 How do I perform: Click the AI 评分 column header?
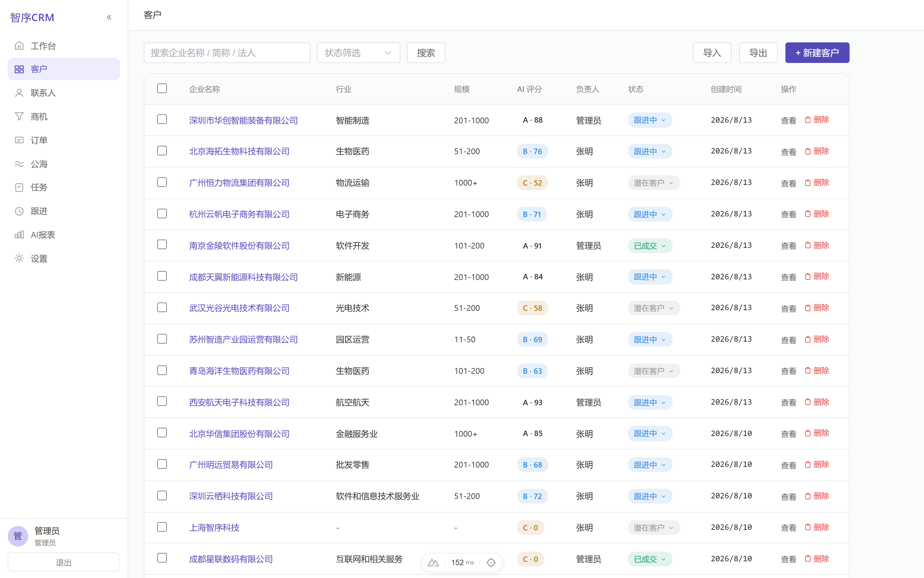point(529,89)
